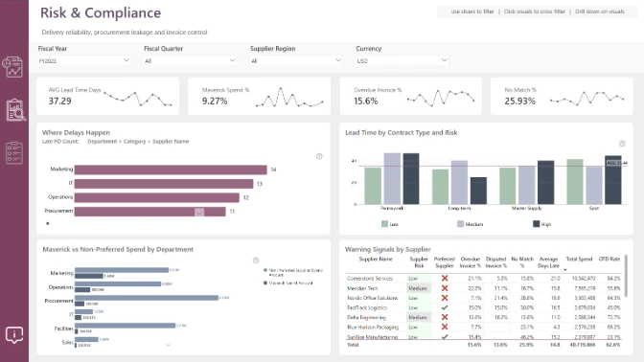Select FastTrack Logistics supplier name
The image size is (644, 362).
tap(367, 307)
